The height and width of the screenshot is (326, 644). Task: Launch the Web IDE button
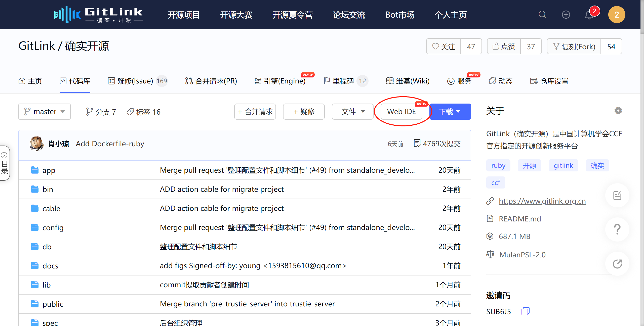(x=401, y=112)
